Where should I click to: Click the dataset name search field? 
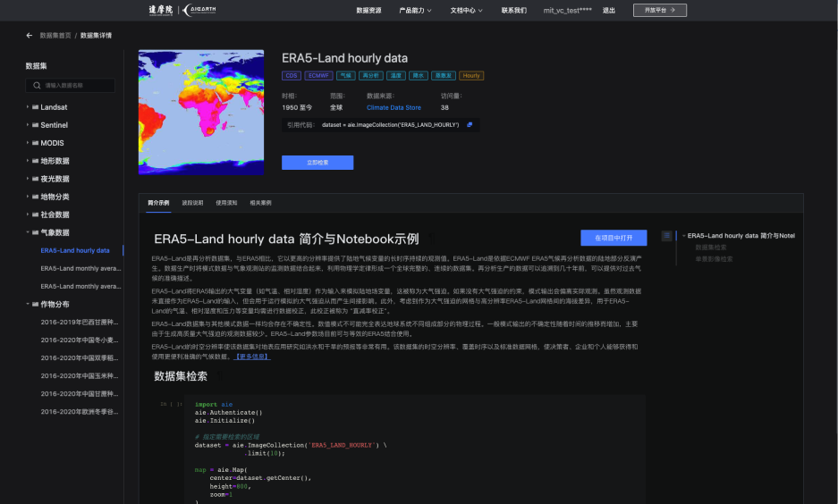[x=70, y=86]
